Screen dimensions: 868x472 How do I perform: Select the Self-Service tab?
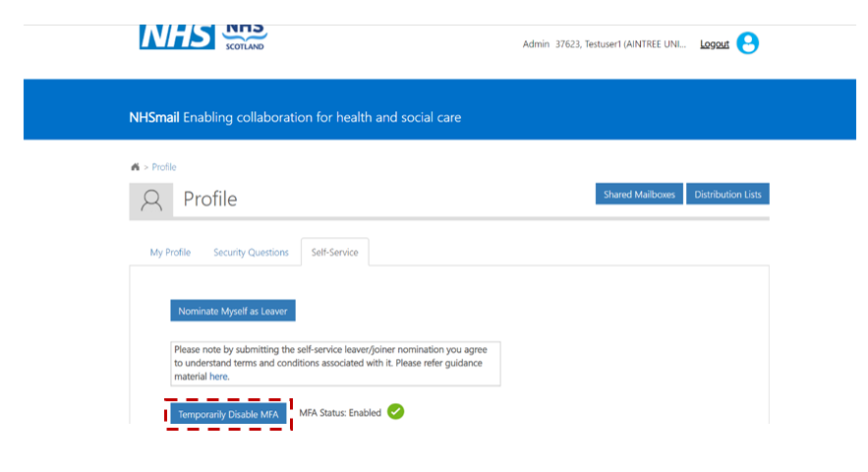pos(335,252)
